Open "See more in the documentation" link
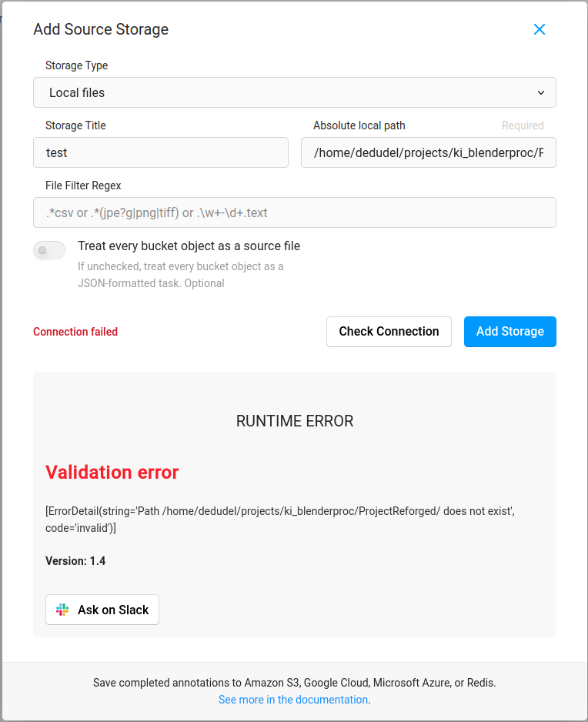Screen dimensions: 588x722 pos(292,700)
